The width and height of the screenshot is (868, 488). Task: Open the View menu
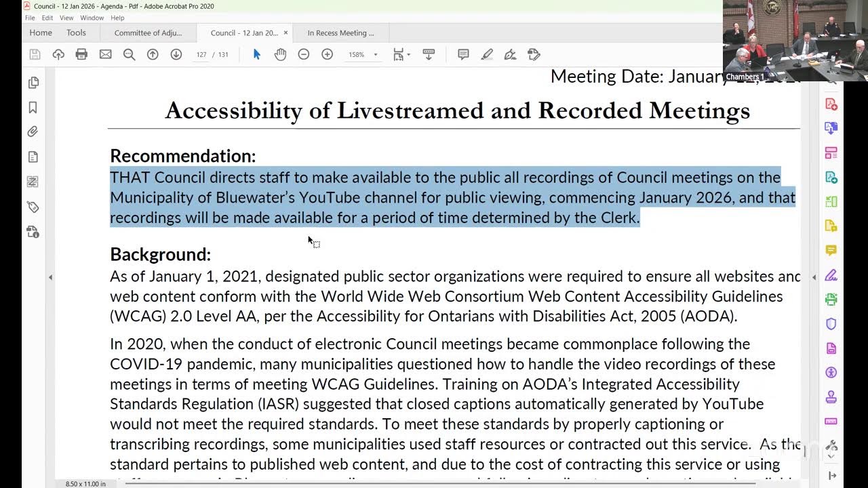(x=66, y=18)
